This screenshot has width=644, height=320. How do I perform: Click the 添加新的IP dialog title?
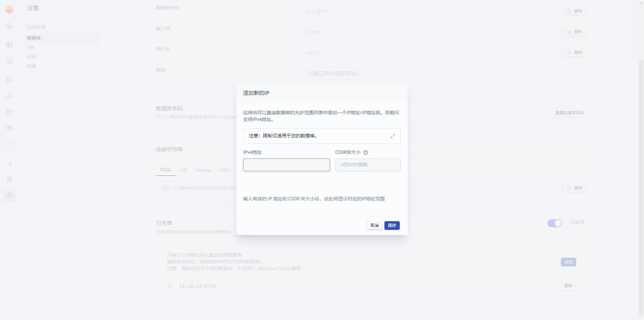click(256, 93)
